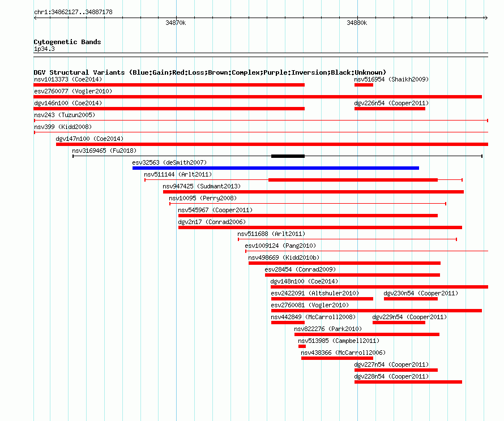Open the esv28454 (Conrad2009) label

300,269
